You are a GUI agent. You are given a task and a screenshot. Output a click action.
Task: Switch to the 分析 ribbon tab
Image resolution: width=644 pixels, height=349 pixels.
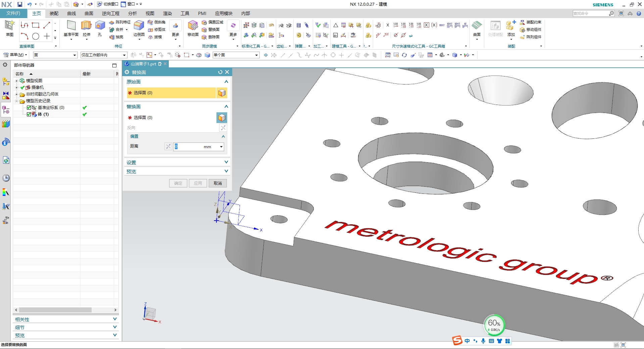tap(133, 13)
